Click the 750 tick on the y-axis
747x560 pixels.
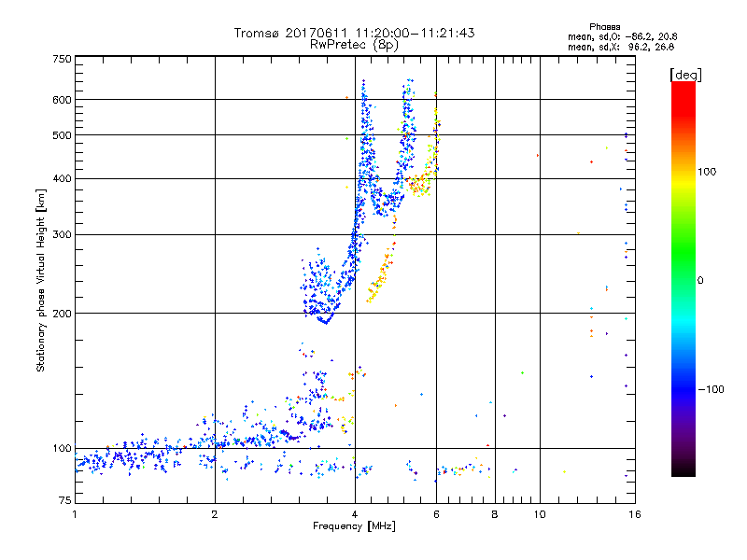[63, 59]
